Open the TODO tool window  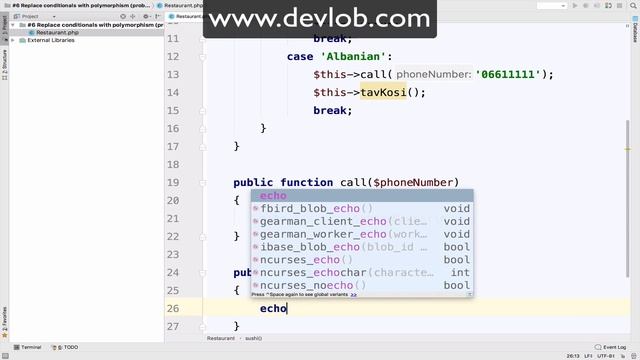[64, 347]
